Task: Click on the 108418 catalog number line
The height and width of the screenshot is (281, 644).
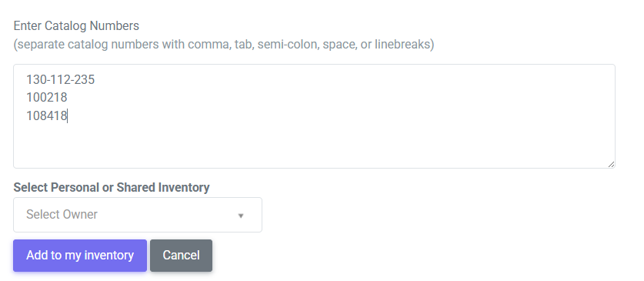Action: pos(46,115)
